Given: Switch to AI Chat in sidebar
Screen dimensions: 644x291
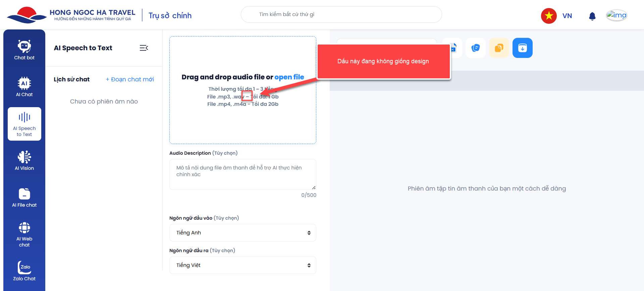Looking at the screenshot, I should [x=24, y=87].
